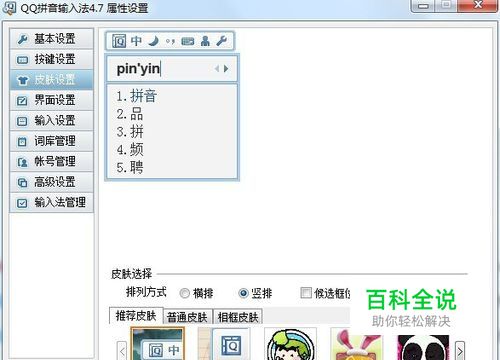
Task: Click the shirt icon beside 皮肤设置
Action: point(23,80)
